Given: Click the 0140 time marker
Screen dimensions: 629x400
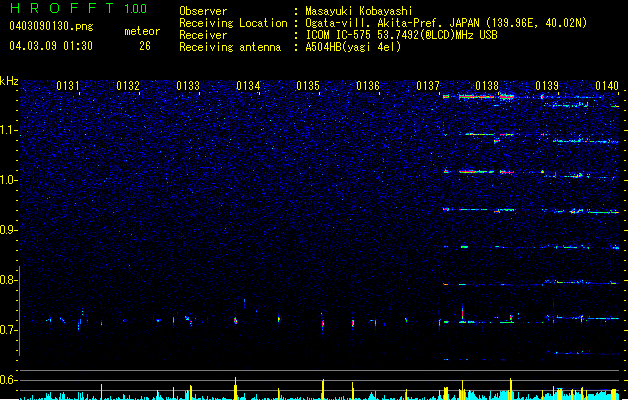Looking at the screenshot, I should (607, 86).
